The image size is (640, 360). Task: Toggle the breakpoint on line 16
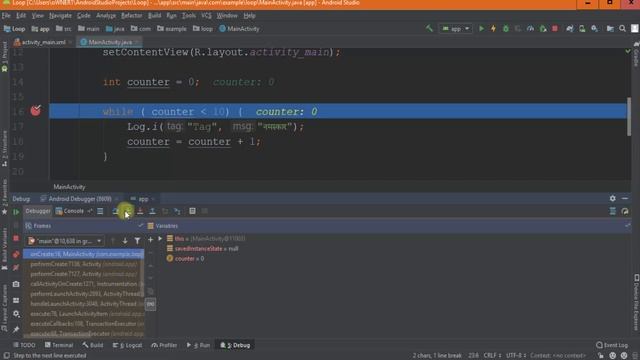(36, 111)
